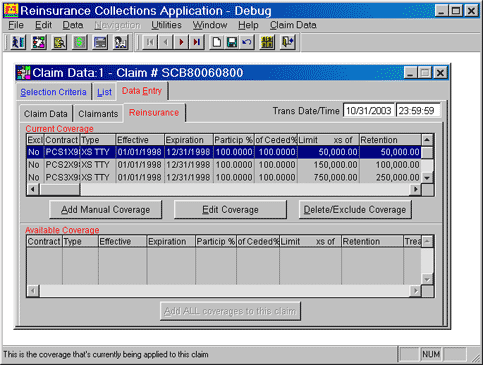483x365 pixels.
Task: Click right arrow of Available Coverage horizontal scrollbar
Action: [x=415, y=291]
